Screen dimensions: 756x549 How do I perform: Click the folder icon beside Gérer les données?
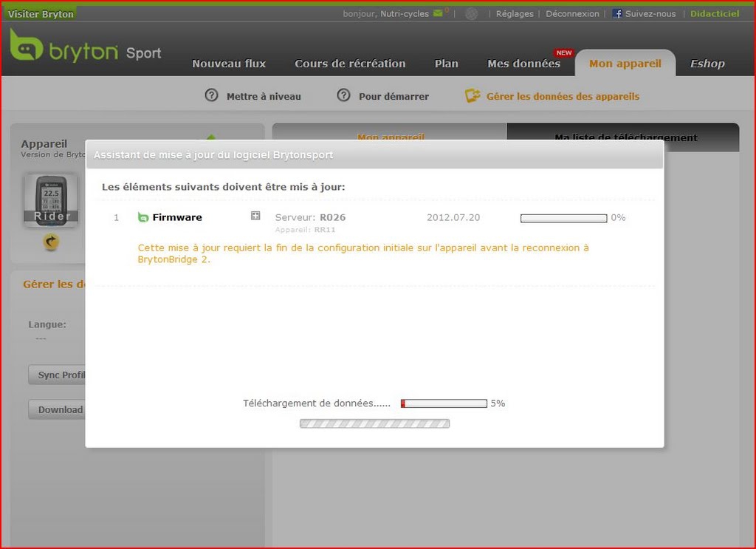click(472, 95)
